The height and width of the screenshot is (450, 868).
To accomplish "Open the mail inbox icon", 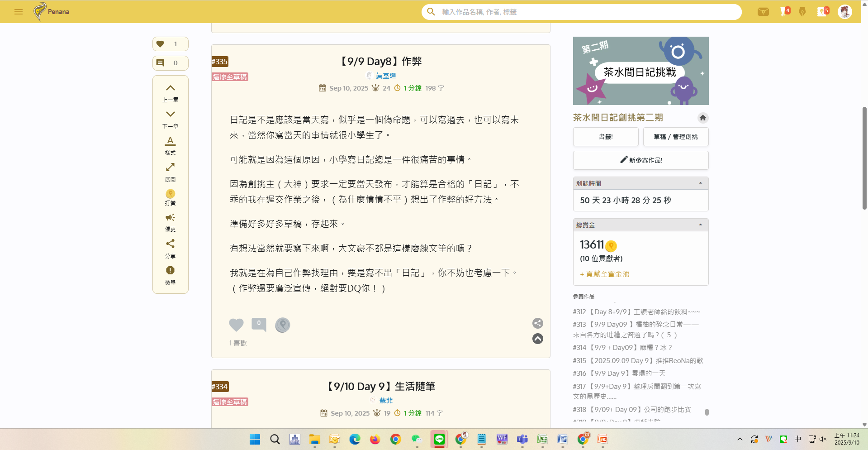I will (764, 12).
